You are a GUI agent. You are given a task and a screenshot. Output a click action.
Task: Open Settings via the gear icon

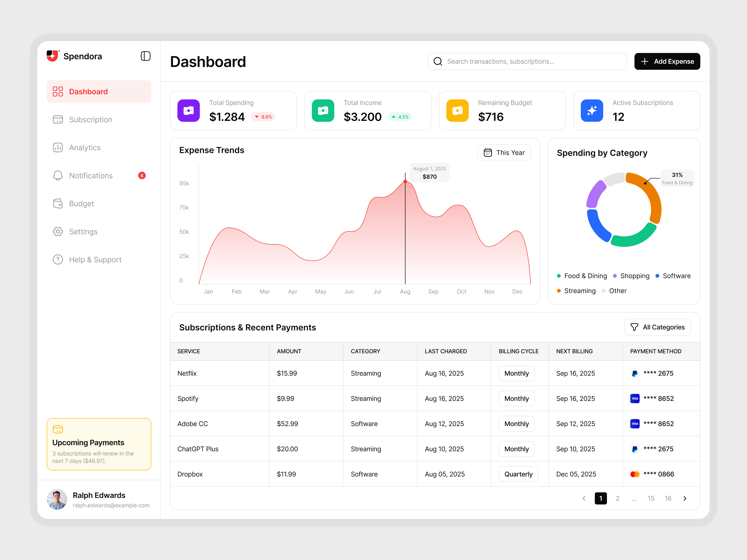(x=58, y=231)
